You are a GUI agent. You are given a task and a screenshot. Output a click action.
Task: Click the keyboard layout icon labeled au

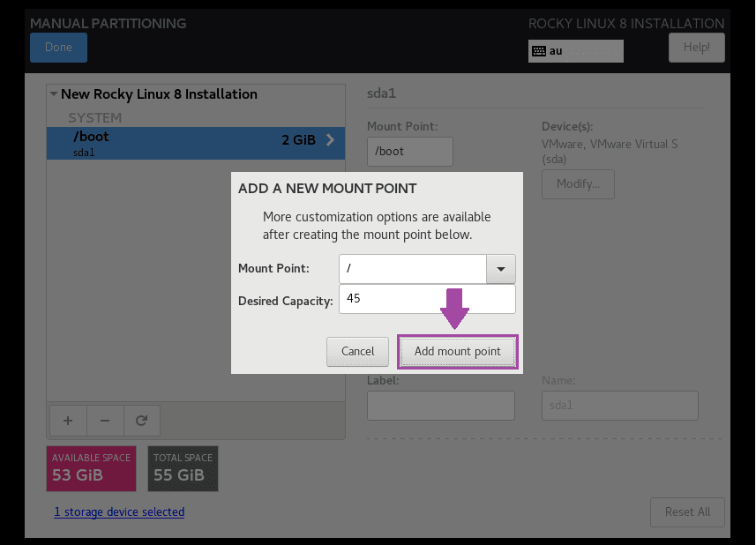pyautogui.click(x=539, y=51)
